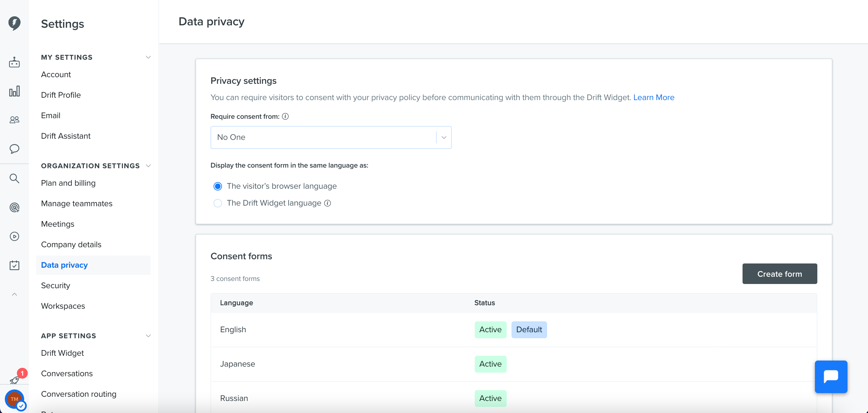The width and height of the screenshot is (868, 413).
Task: Follow the Learn More link
Action: (654, 97)
